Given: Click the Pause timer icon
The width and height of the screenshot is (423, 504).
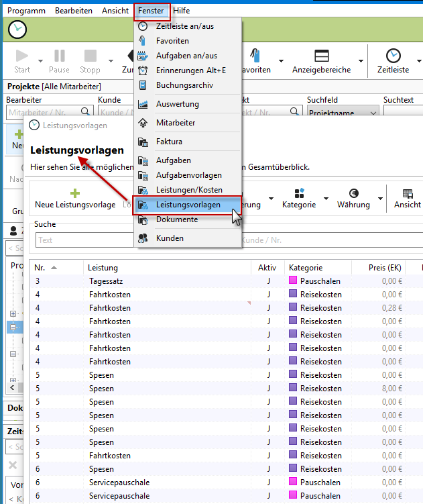Looking at the screenshot, I should coord(60,56).
